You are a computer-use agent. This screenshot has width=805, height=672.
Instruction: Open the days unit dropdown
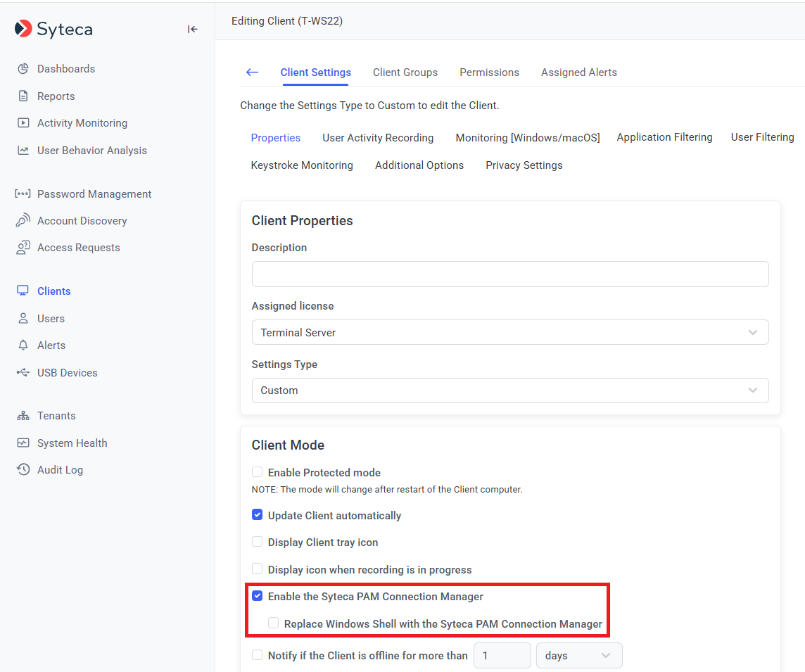(x=578, y=656)
